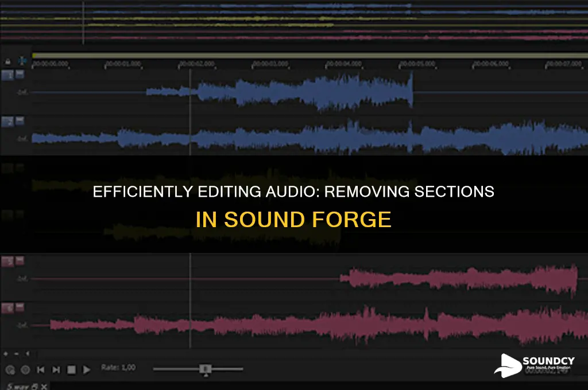Click the 00:00:05.000 ruler marker

pyautogui.click(x=417, y=64)
